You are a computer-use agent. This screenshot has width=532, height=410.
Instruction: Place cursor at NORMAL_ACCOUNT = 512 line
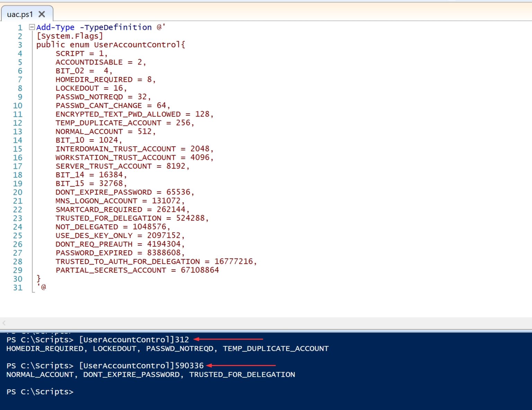[x=105, y=132]
